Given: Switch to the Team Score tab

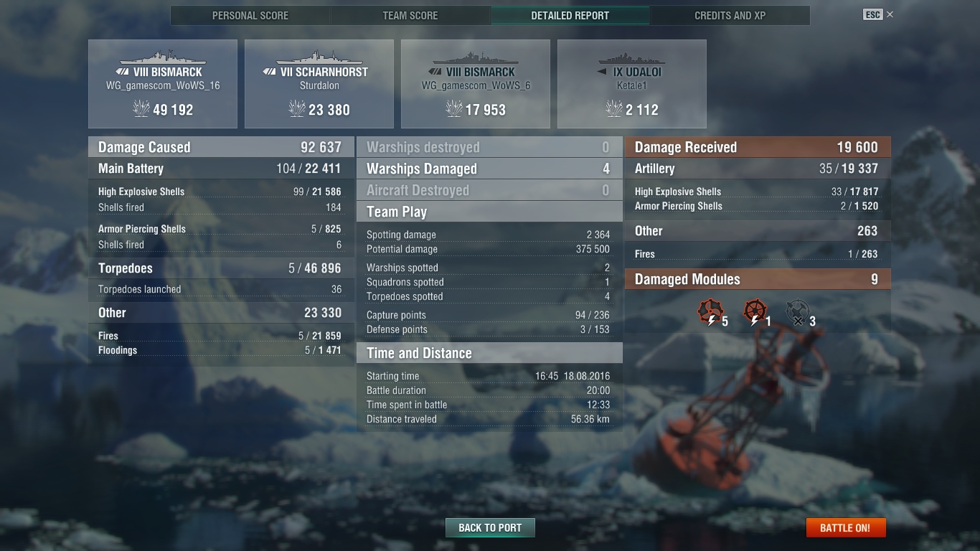Looking at the screenshot, I should coord(410,15).
